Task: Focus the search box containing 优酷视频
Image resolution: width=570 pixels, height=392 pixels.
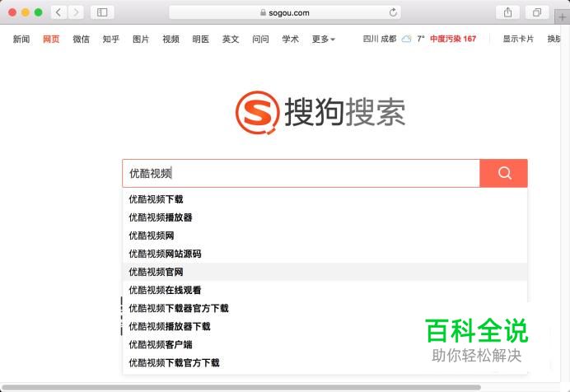Action: pos(301,173)
